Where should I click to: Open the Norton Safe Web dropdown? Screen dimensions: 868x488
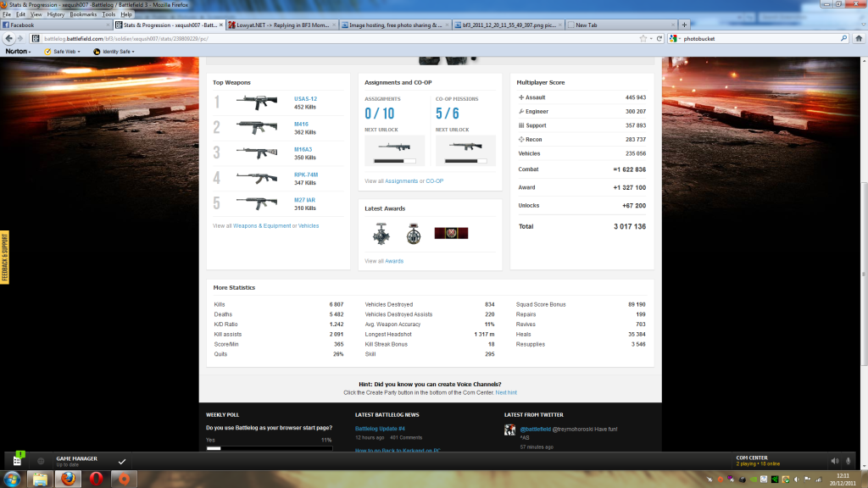63,52
